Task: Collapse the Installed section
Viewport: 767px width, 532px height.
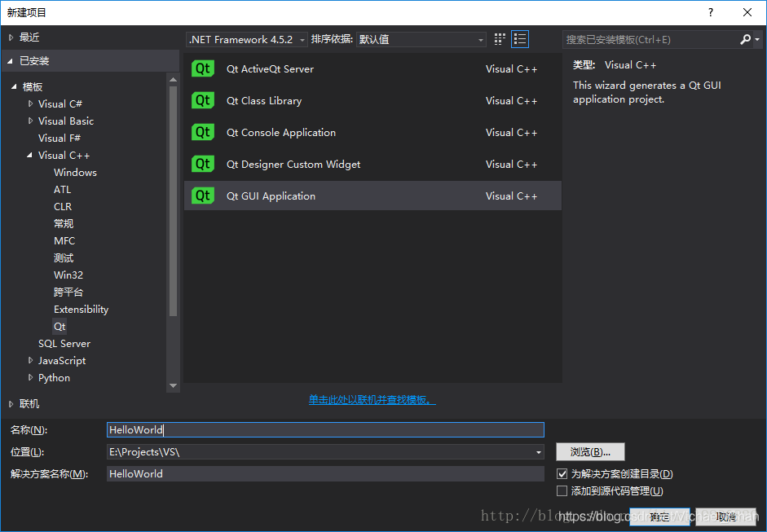Action: coord(10,61)
